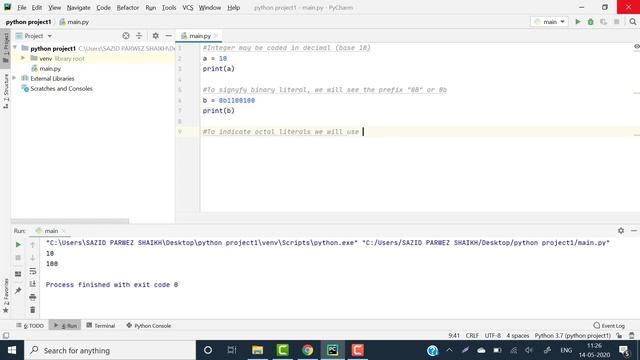Expand the venv folder
Image resolution: width=640 pixels, height=360 pixels.
(23, 58)
